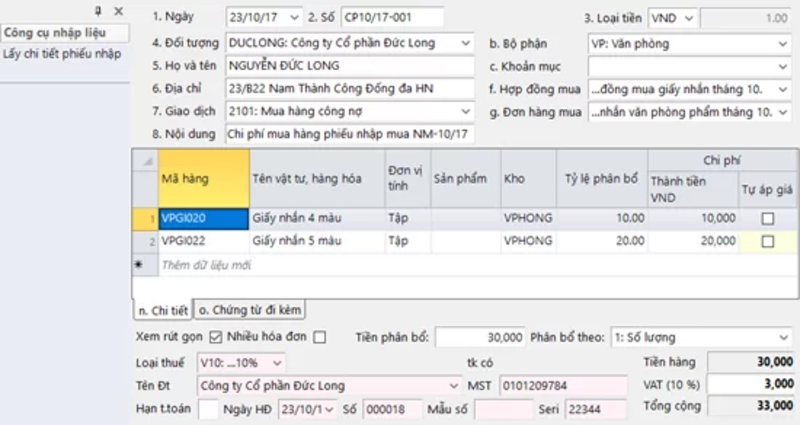Screen dimensions: 800x425
Task: Click VPHONG Kho cell in row 2
Action: click(x=529, y=241)
